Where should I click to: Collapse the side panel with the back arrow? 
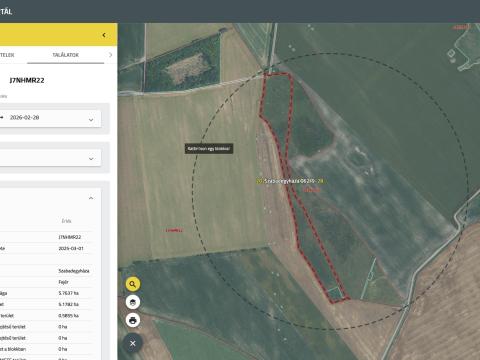104,35
